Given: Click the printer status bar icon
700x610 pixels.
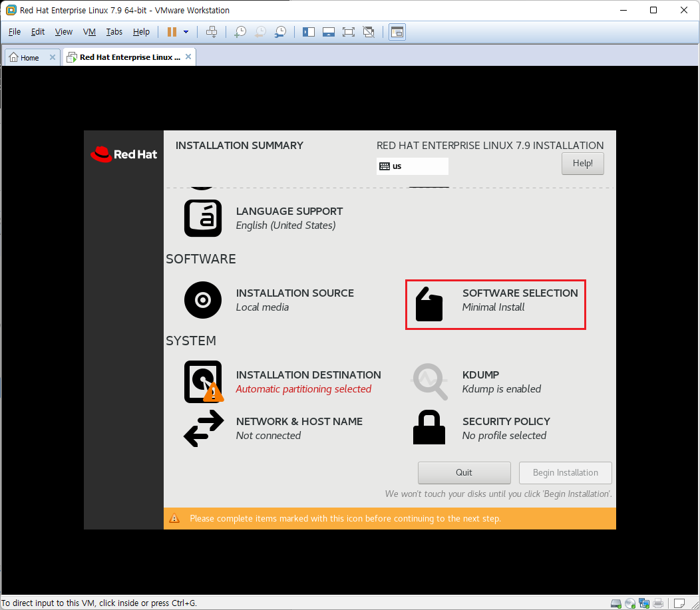Looking at the screenshot, I should (x=658, y=604).
